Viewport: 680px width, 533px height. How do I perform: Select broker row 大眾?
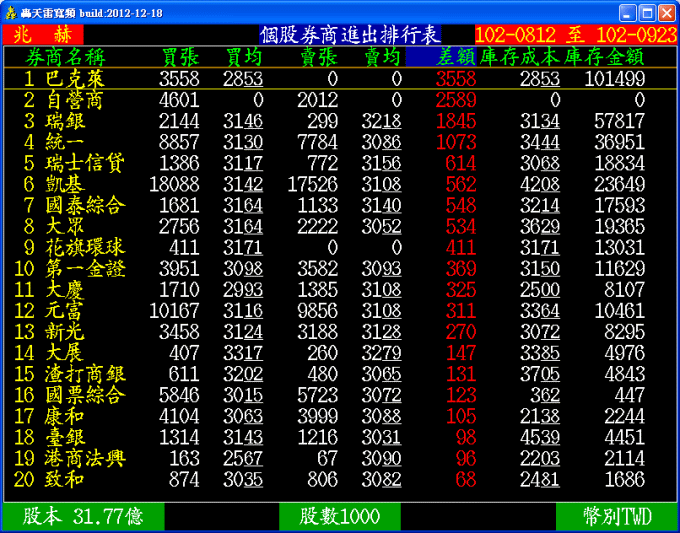point(340,226)
